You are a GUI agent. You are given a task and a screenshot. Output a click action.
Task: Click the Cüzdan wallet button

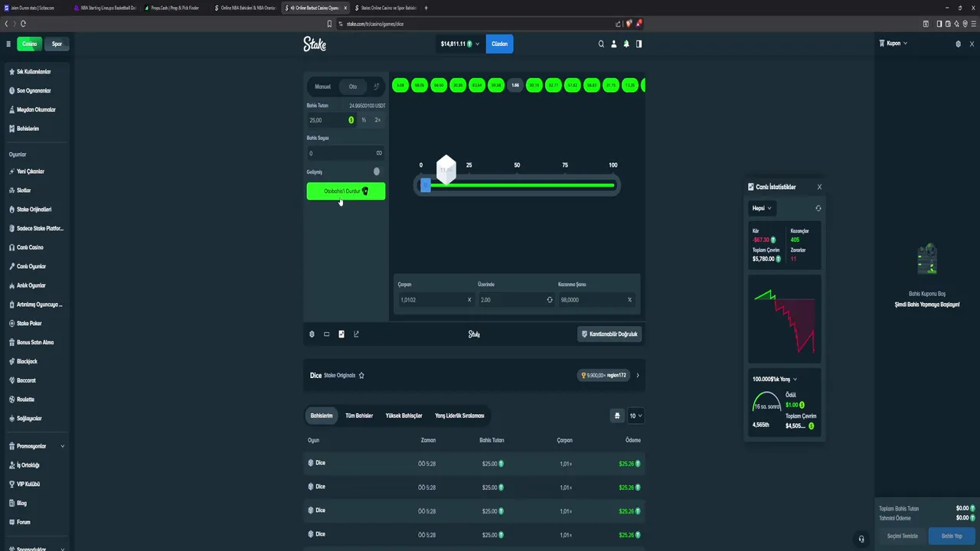(499, 44)
